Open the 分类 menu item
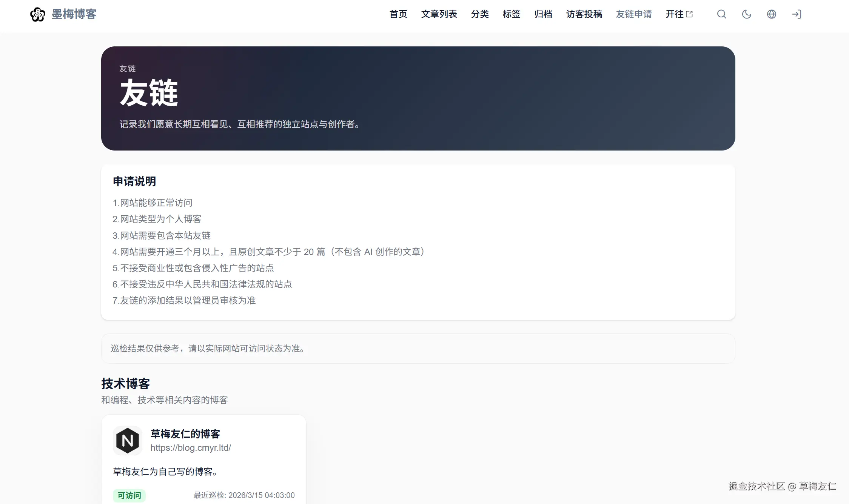This screenshot has height=504, width=849. click(480, 14)
